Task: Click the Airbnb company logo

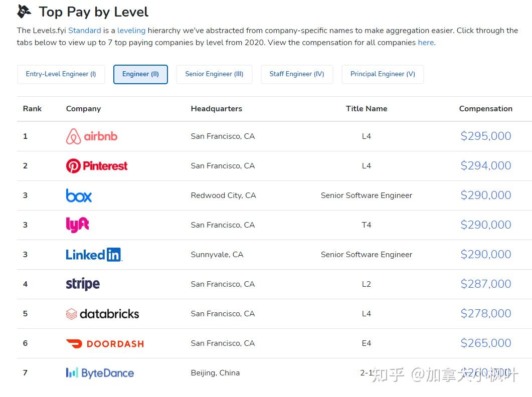Action: (x=92, y=136)
